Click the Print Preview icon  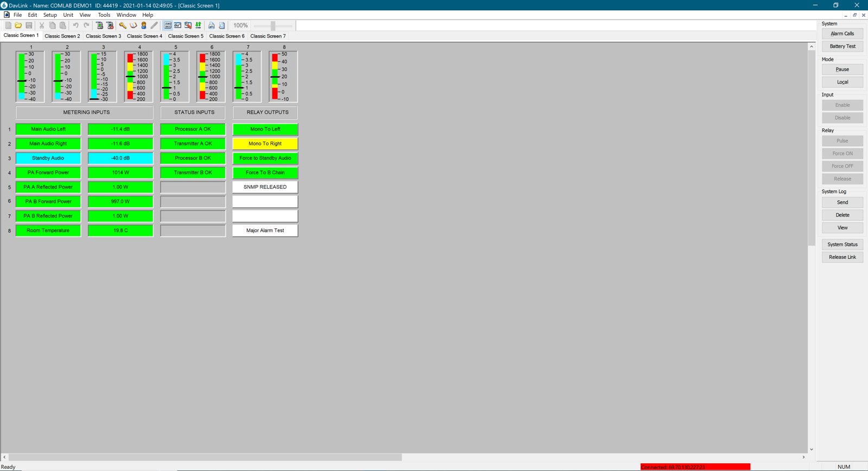tap(221, 26)
